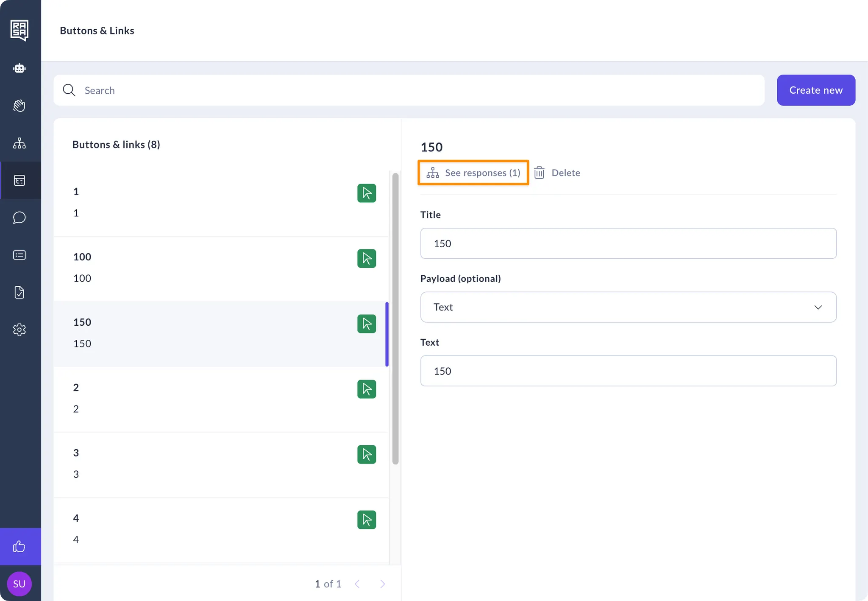Delete the 150 button
Viewport: 868px width, 601px height.
557,173
